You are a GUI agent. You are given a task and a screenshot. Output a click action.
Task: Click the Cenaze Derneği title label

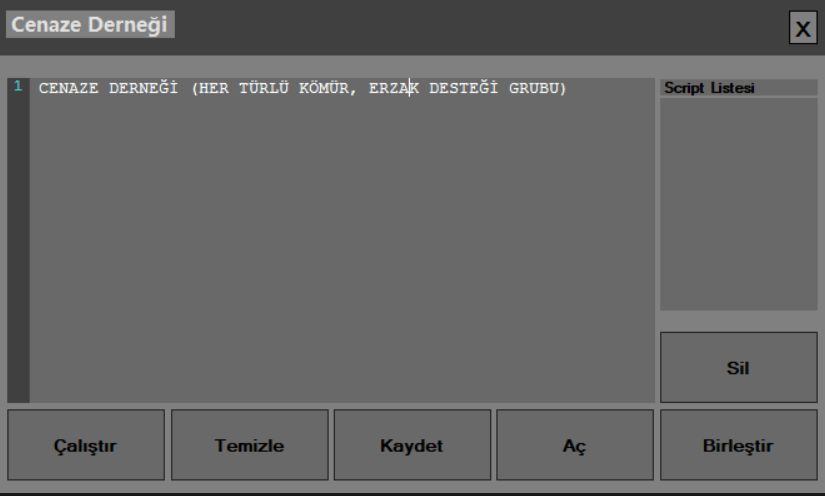pos(90,24)
